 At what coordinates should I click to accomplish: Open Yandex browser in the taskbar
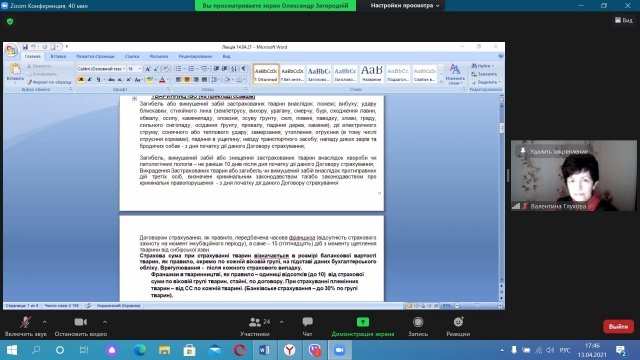coord(289,350)
